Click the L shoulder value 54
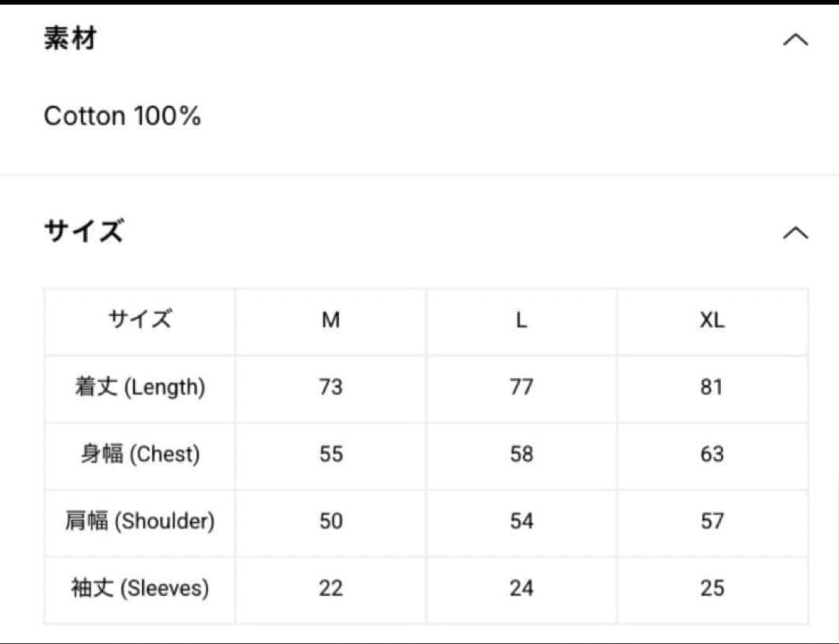Viewport: 839px width, 644px height. pos(521,520)
